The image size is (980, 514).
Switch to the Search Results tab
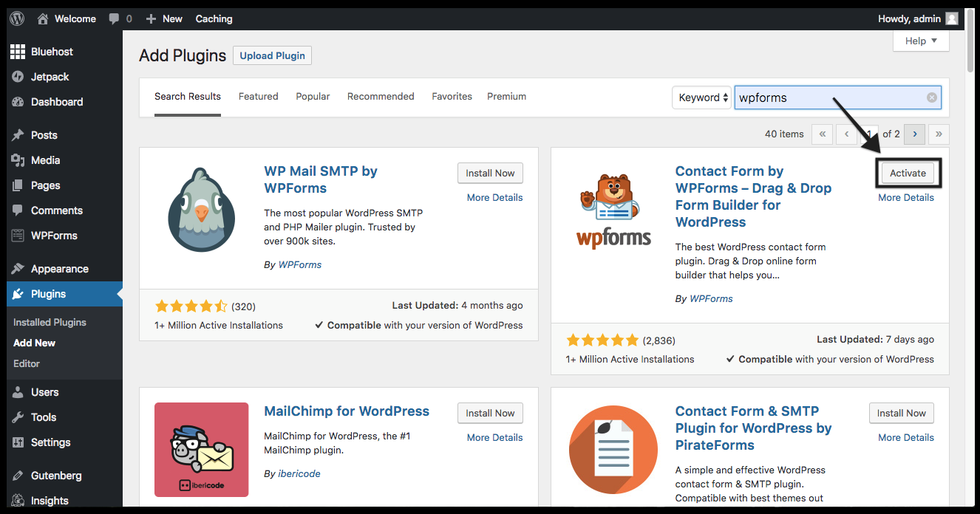point(188,97)
